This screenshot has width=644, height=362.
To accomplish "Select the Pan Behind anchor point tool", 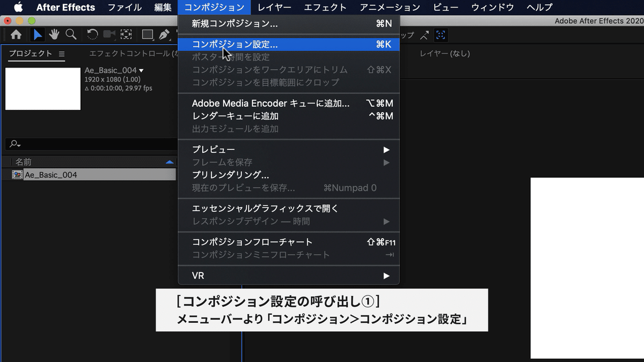I will (126, 35).
